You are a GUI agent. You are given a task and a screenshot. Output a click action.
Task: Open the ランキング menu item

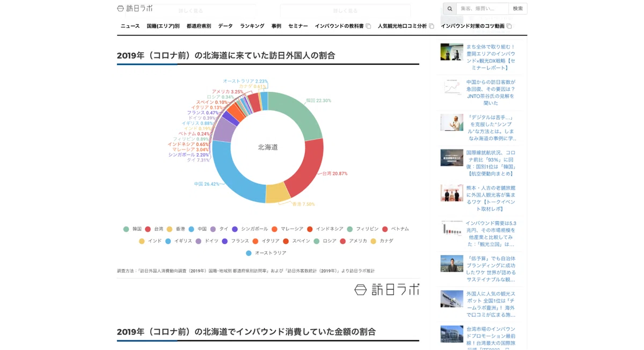(x=252, y=26)
